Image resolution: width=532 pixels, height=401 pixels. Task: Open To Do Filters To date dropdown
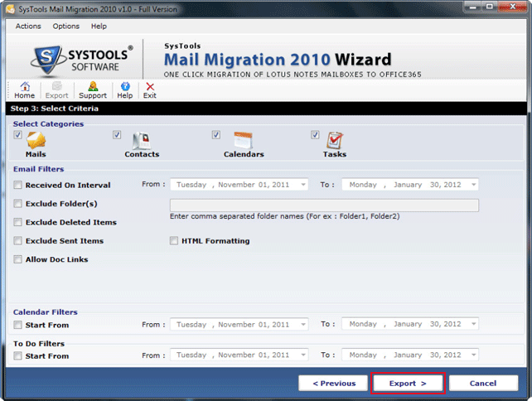pyautogui.click(x=474, y=355)
